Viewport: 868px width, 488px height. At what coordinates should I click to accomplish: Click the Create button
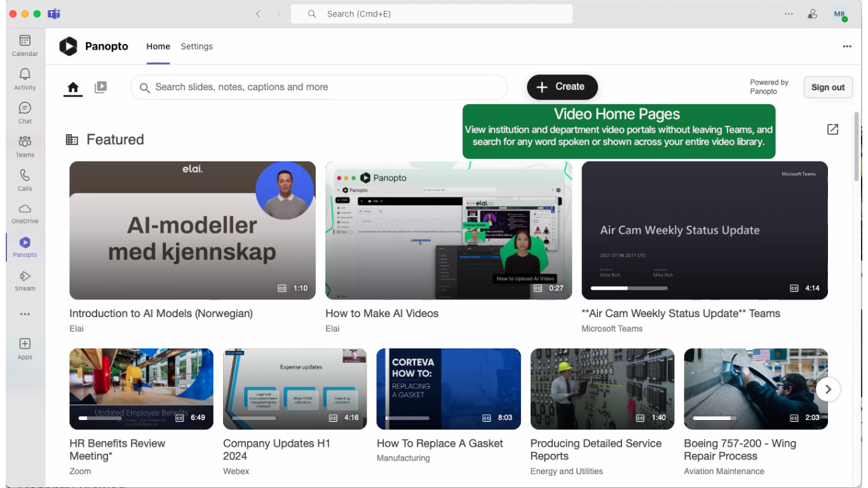562,87
